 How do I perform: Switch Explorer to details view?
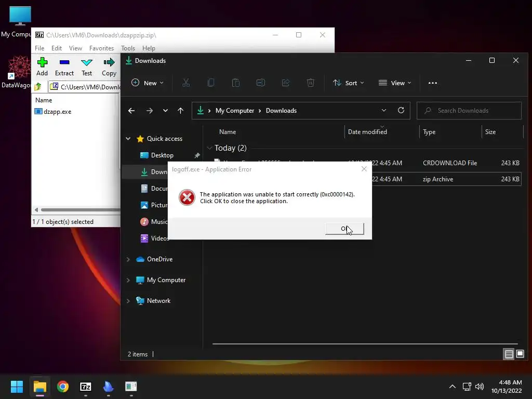(x=509, y=354)
